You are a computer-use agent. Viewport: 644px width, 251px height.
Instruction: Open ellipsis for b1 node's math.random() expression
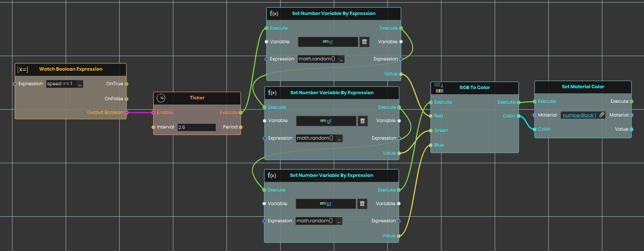(339, 221)
